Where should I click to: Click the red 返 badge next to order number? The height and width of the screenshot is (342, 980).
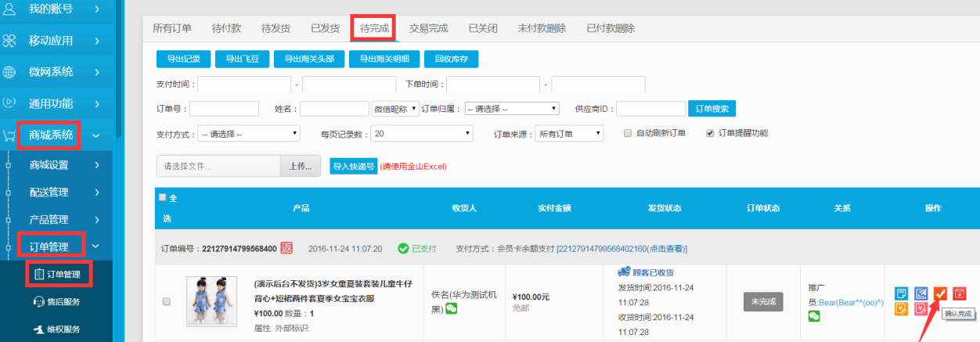[286, 248]
